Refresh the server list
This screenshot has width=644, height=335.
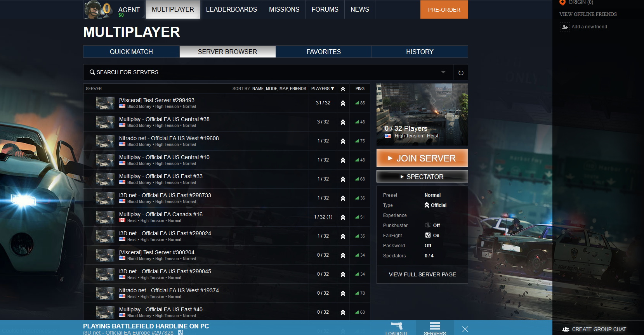click(461, 73)
